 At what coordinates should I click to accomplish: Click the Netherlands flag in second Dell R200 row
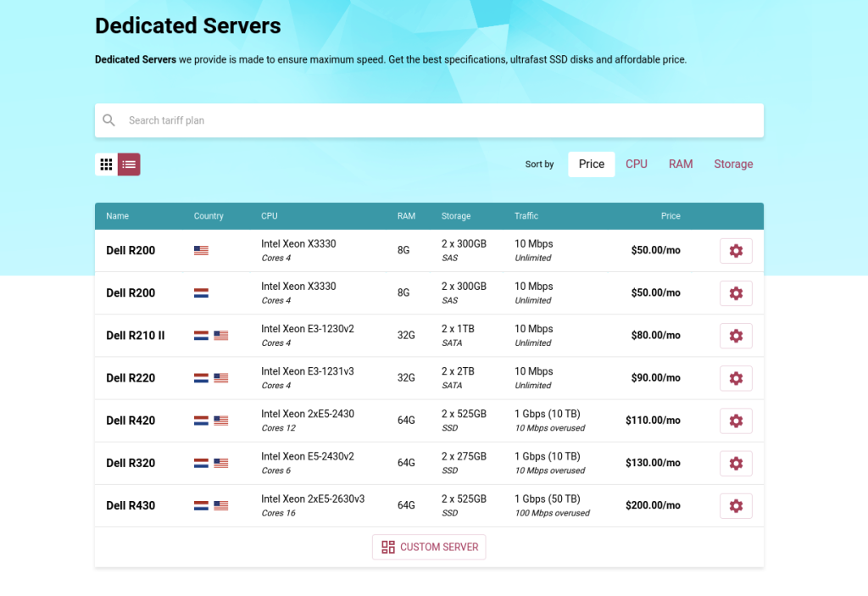[201, 293]
